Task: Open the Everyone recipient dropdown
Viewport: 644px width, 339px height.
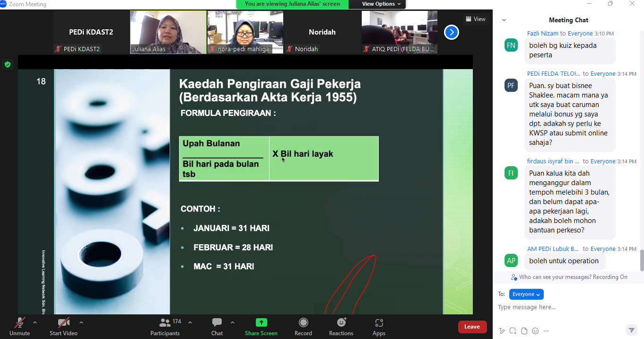Action: coord(526,294)
